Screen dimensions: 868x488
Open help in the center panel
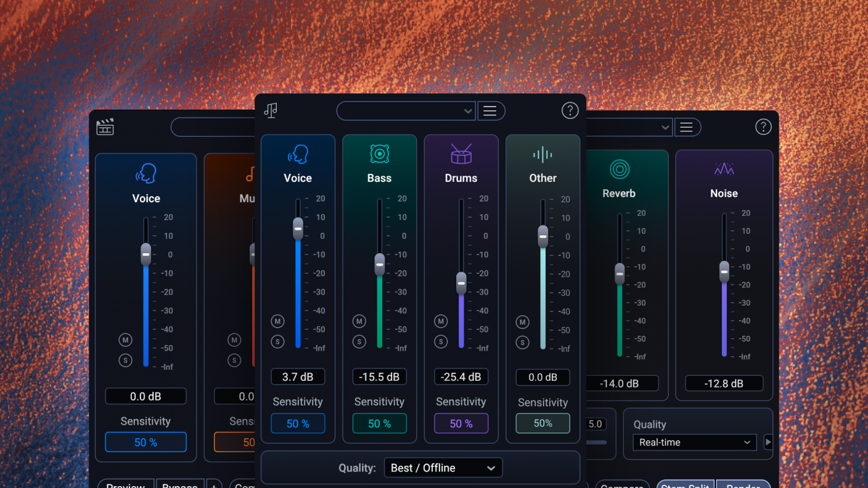pos(570,111)
